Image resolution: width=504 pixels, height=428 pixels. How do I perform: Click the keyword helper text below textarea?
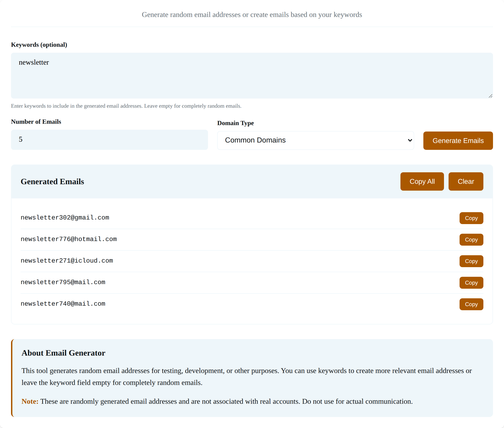[x=126, y=106]
